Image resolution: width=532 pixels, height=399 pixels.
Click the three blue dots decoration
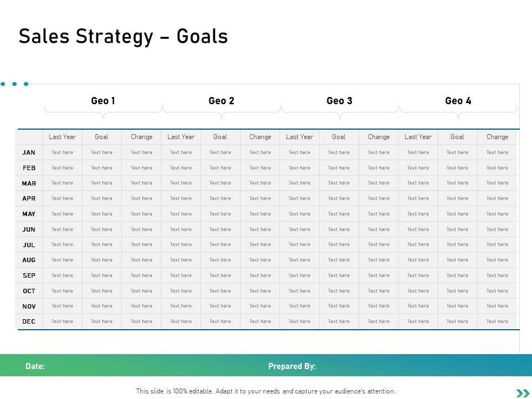click(14, 84)
